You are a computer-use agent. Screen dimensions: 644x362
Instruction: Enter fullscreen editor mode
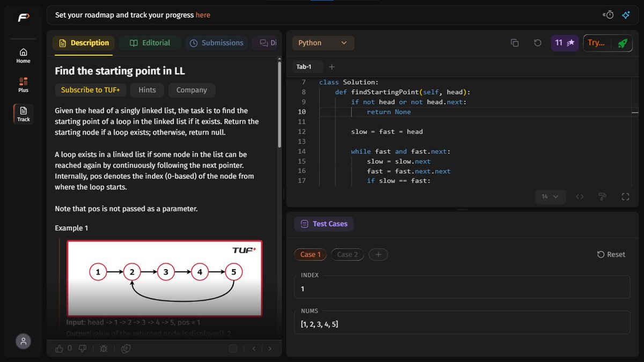(625, 197)
